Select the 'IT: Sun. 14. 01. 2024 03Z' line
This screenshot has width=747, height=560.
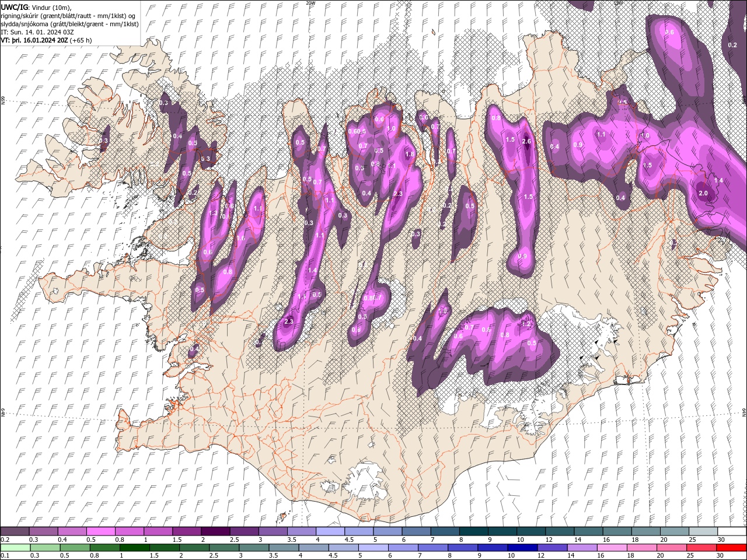click(37, 32)
